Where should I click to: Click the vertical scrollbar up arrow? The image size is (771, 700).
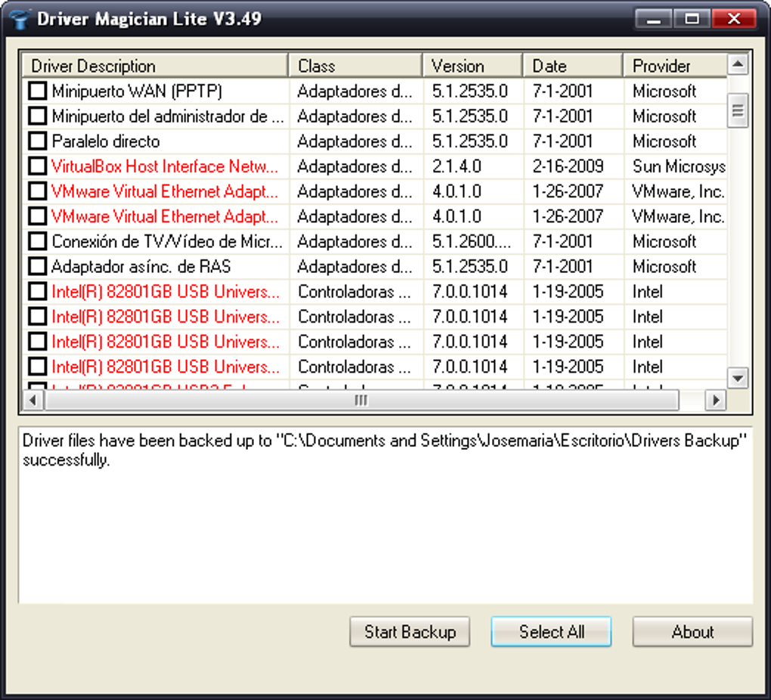738,64
